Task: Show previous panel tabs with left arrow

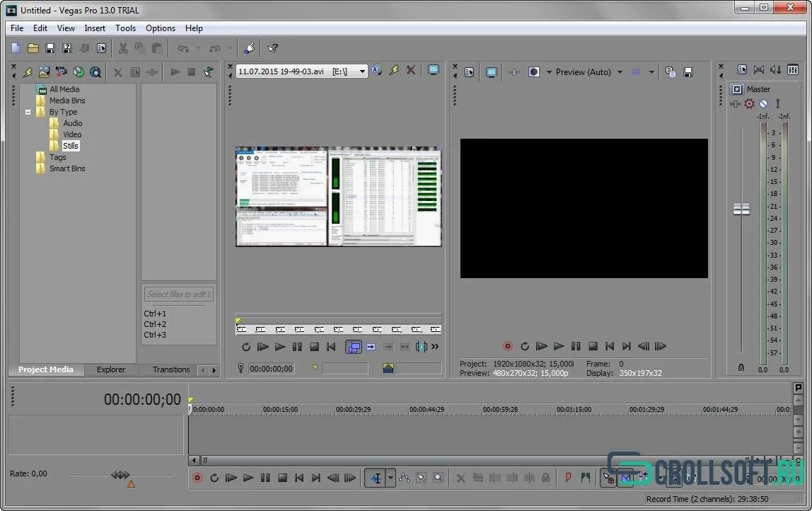Action: click(202, 370)
